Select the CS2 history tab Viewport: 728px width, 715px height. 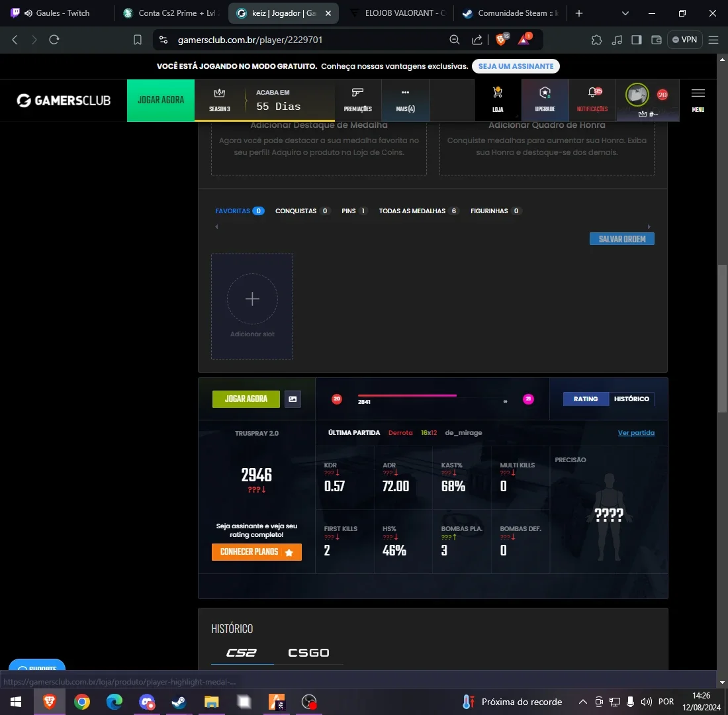tap(242, 653)
